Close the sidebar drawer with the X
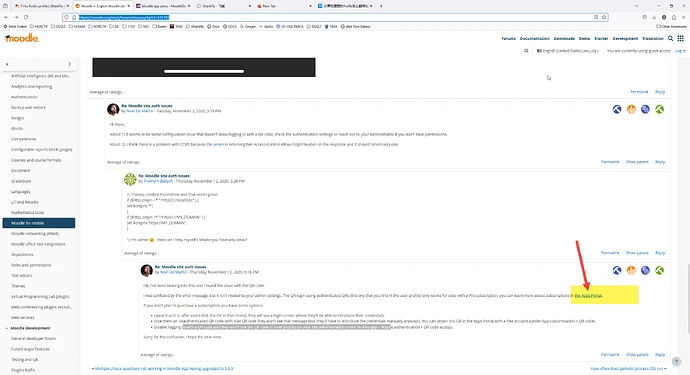The height and width of the screenshot is (375, 690). (x=7, y=64)
